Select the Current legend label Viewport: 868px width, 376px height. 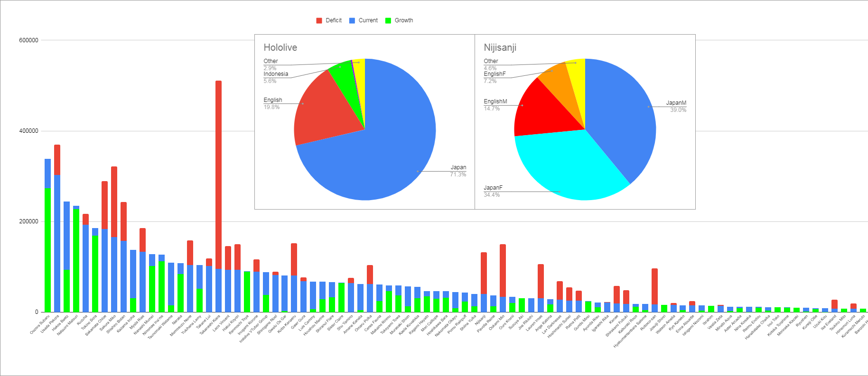[368, 20]
